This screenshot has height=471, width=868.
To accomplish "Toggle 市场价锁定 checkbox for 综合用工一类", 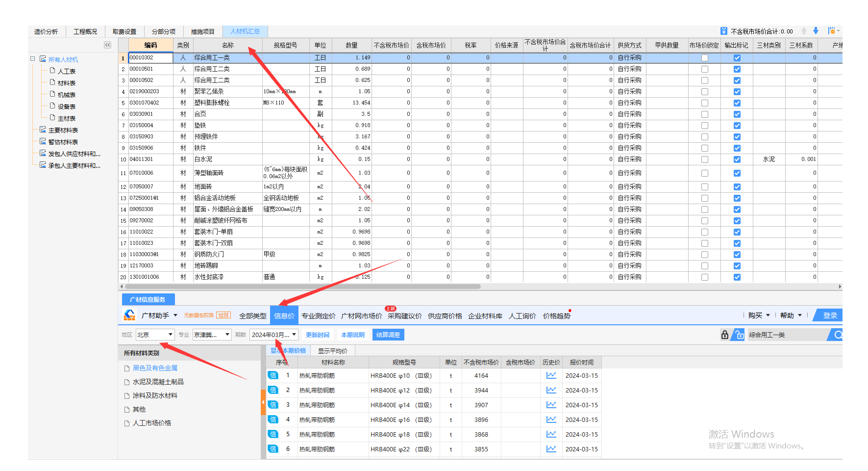I will click(705, 58).
